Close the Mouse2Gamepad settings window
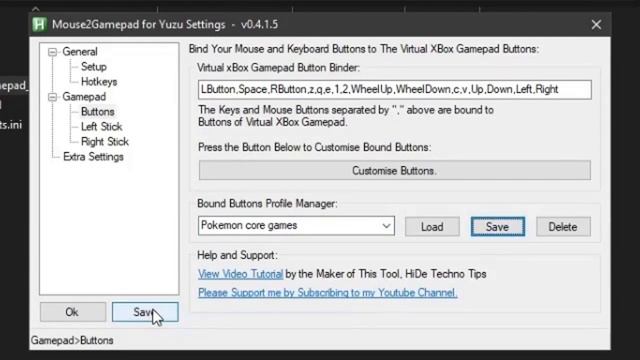This screenshot has height=360, width=640. click(596, 24)
